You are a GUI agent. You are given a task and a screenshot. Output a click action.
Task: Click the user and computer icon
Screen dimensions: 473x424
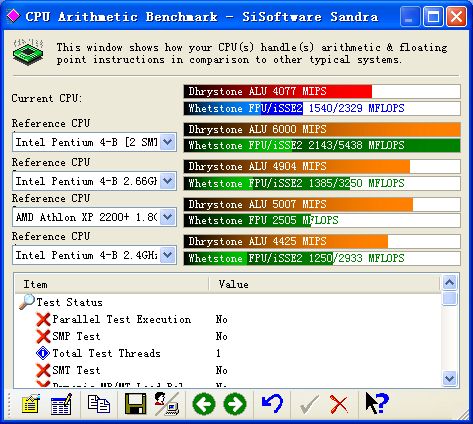167,404
